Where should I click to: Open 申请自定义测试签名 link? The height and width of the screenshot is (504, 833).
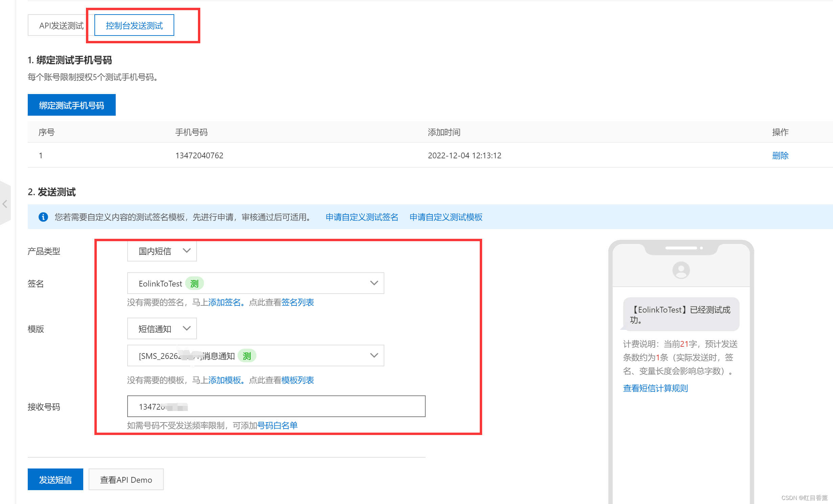[362, 217]
